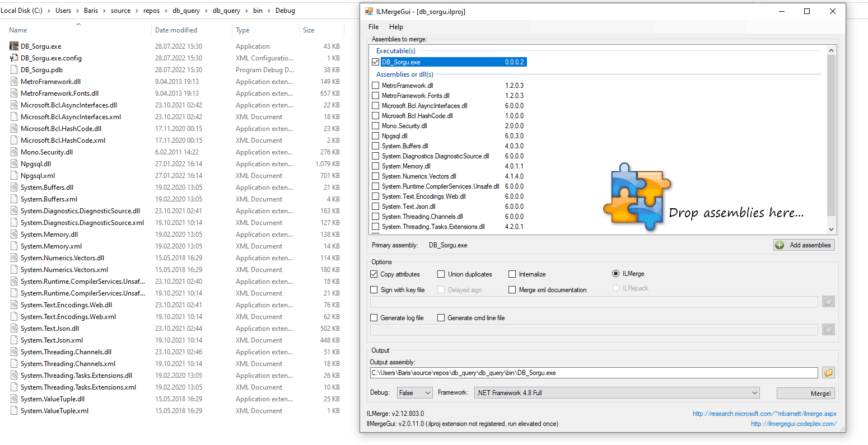The image size is (868, 445).
Task: Toggle the Copy attributes option
Action: [x=374, y=274]
